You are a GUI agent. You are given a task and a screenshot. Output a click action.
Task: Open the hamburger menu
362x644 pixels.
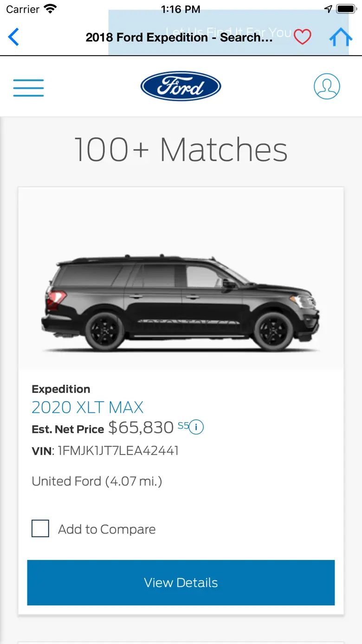pyautogui.click(x=28, y=87)
